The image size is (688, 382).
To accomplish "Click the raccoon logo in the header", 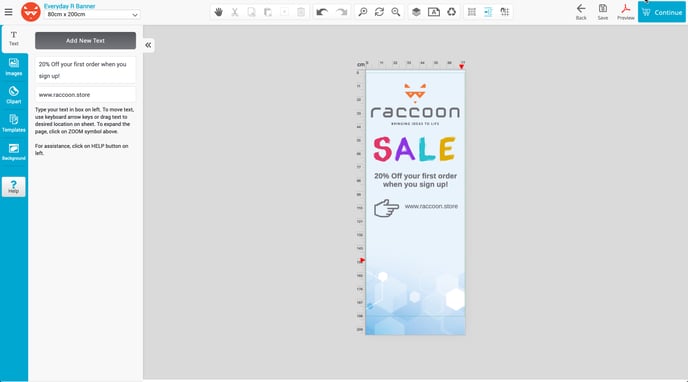I will tap(31, 12).
